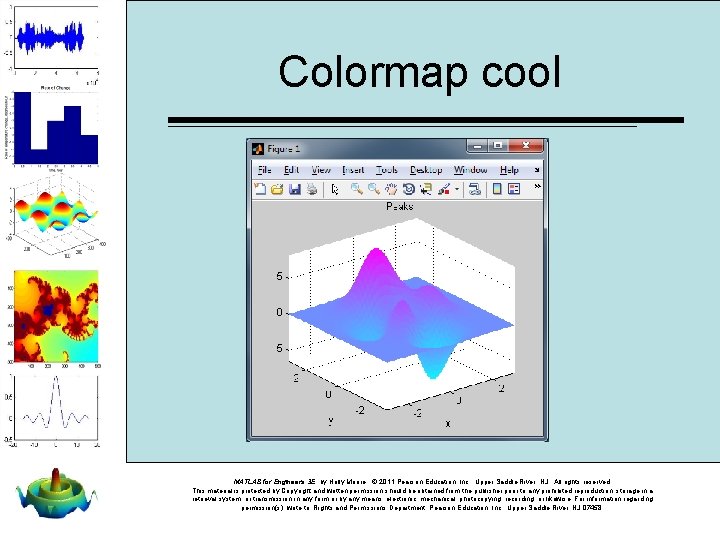Click the fractal colormap thumbnail image
This screenshot has width=720, height=540.
56,316
